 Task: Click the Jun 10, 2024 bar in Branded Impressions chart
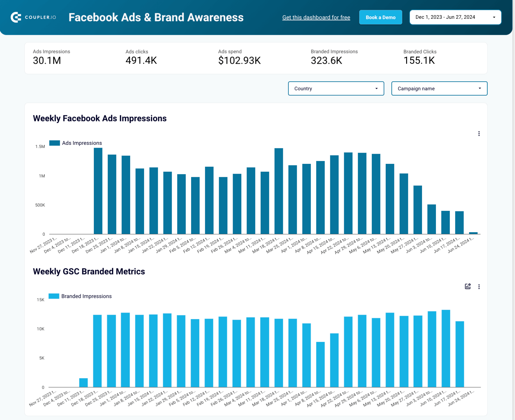[x=446, y=348]
